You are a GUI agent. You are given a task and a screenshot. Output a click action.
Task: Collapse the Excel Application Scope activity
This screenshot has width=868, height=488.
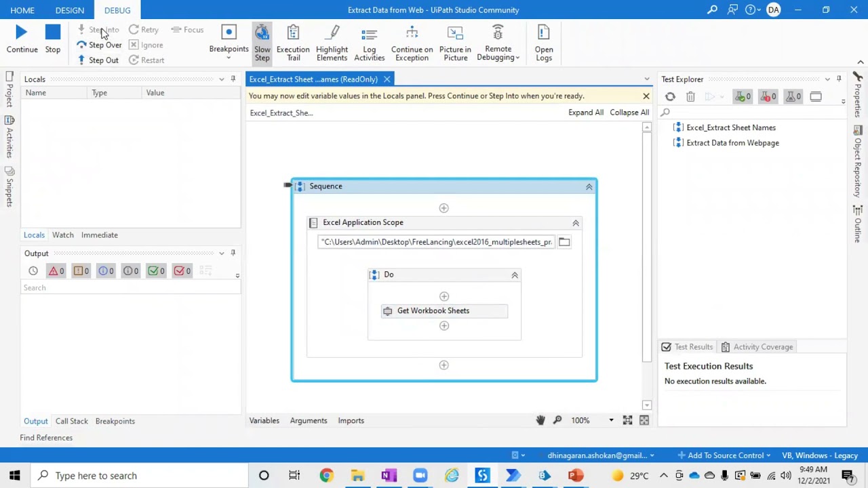click(575, 222)
